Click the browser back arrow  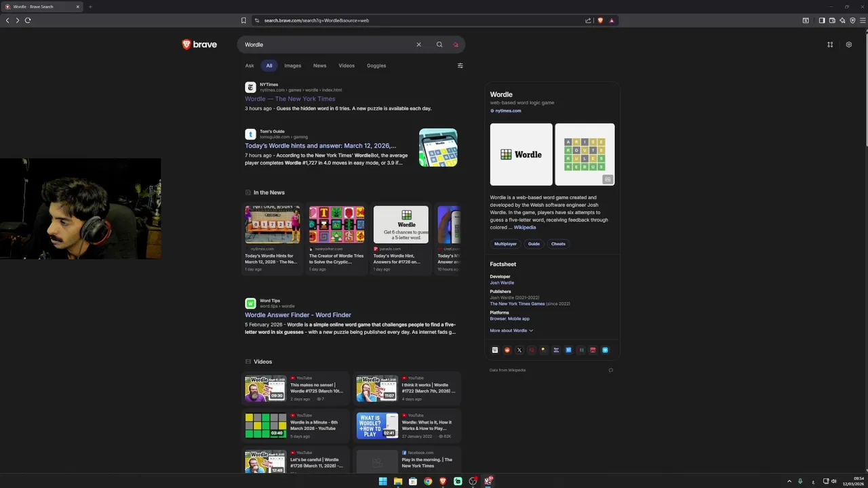7,20
